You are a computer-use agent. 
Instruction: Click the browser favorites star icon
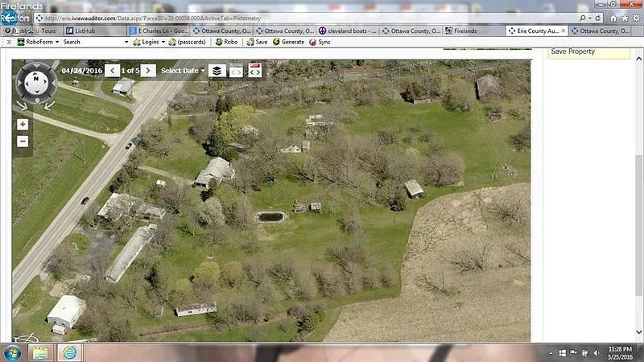pyautogui.click(x=625, y=17)
